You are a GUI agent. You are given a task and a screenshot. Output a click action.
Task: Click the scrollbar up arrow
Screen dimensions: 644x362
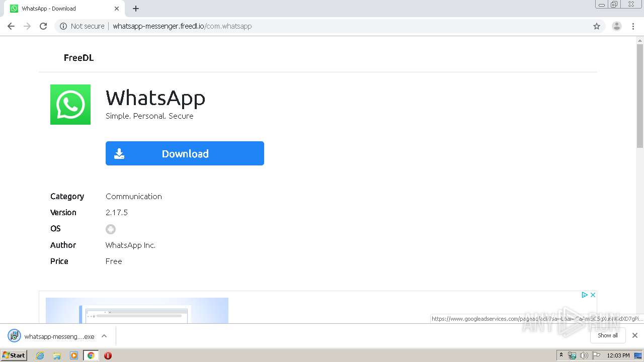tap(640, 41)
